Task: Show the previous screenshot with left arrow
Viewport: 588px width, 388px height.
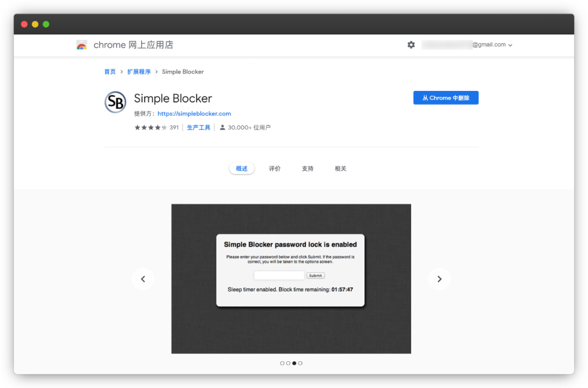Action: click(x=143, y=279)
